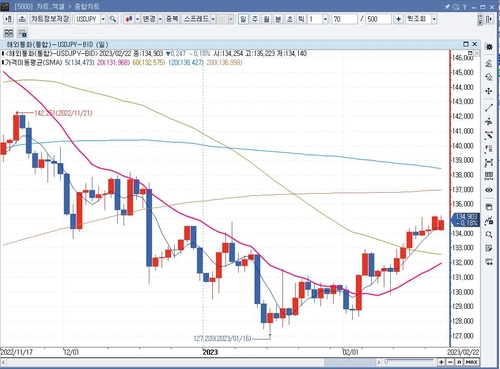The width and height of the screenshot is (500, 369).
Task: Click the chart lock tool icon
Action: (x=489, y=220)
